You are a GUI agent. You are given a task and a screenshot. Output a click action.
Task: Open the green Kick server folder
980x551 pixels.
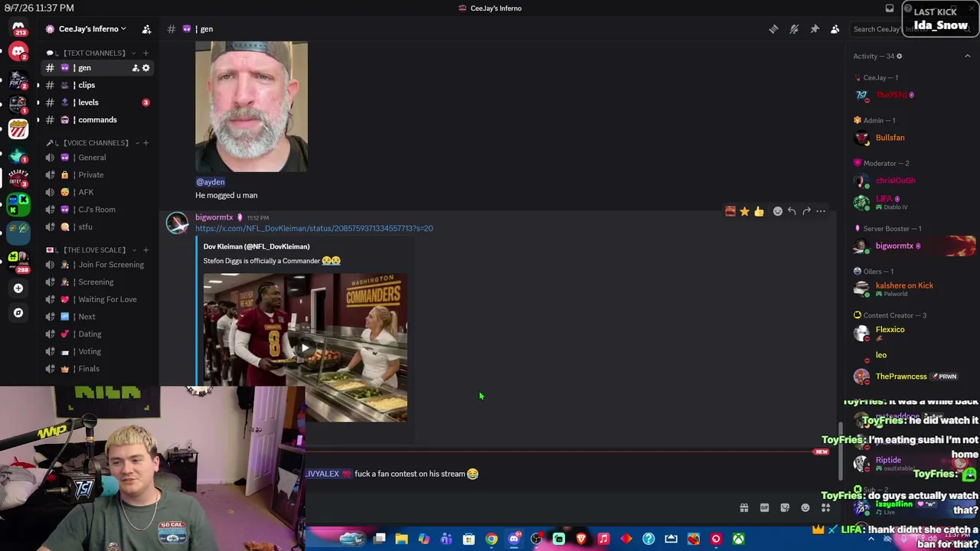point(18,204)
